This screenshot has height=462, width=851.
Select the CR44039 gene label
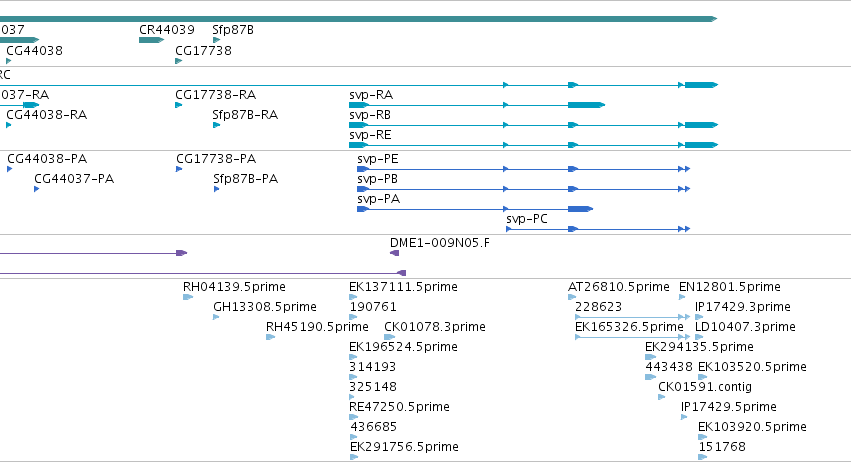coord(167,30)
